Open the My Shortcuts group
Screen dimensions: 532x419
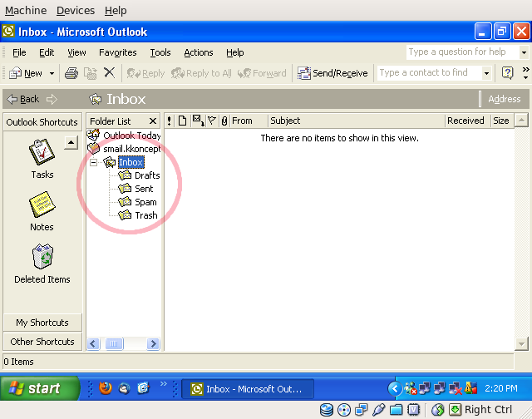coord(42,323)
